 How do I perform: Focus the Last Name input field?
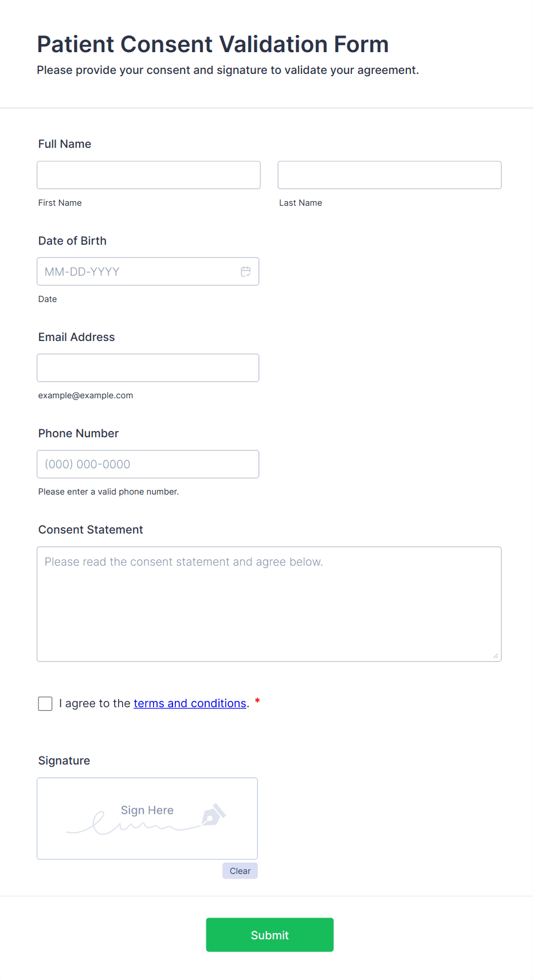tap(389, 175)
